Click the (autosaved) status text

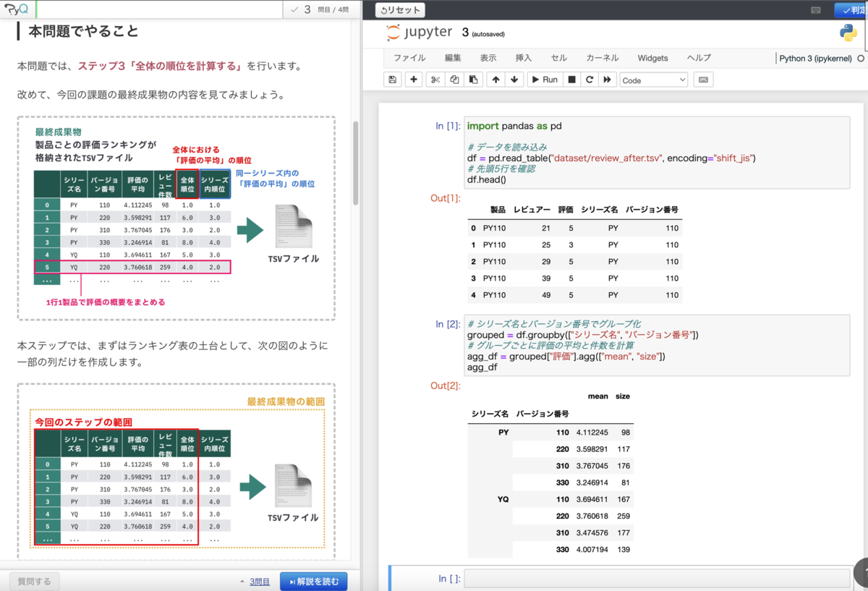click(x=488, y=34)
